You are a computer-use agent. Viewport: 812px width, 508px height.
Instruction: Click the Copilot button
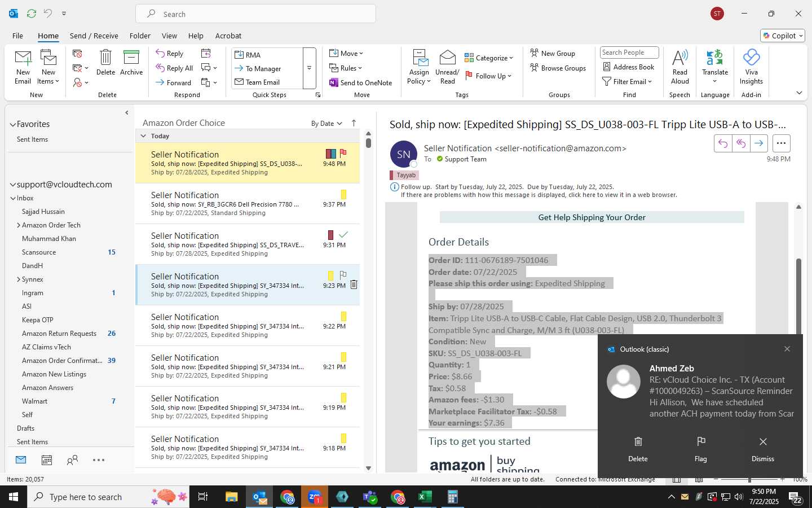[x=783, y=36]
